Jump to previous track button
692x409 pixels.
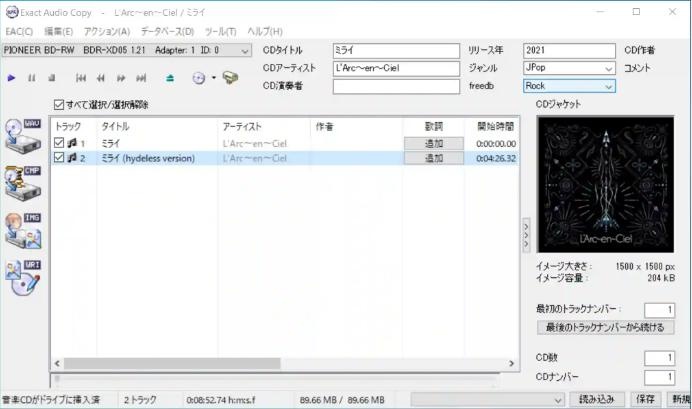pos(80,78)
